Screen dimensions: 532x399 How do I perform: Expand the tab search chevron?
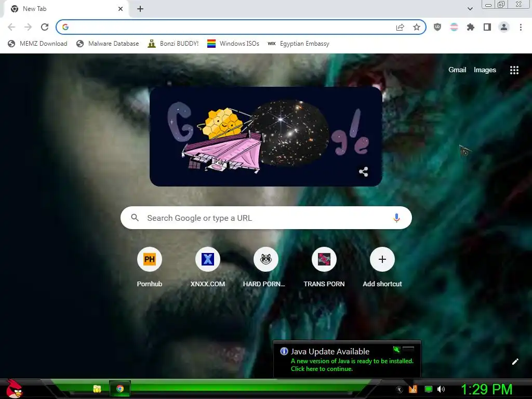pyautogui.click(x=470, y=9)
